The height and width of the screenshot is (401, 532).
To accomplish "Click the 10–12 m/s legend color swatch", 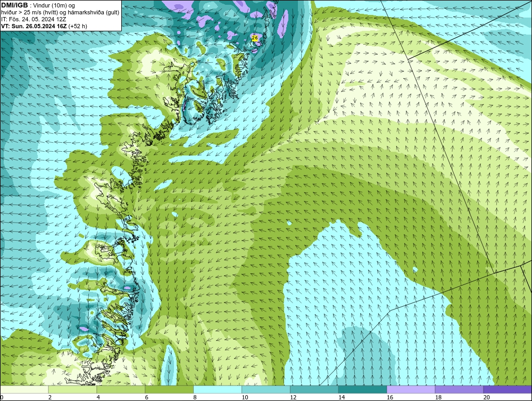I will tap(266, 389).
